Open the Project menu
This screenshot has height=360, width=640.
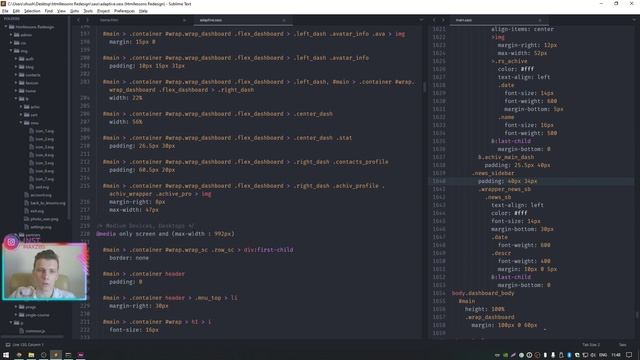point(103,11)
